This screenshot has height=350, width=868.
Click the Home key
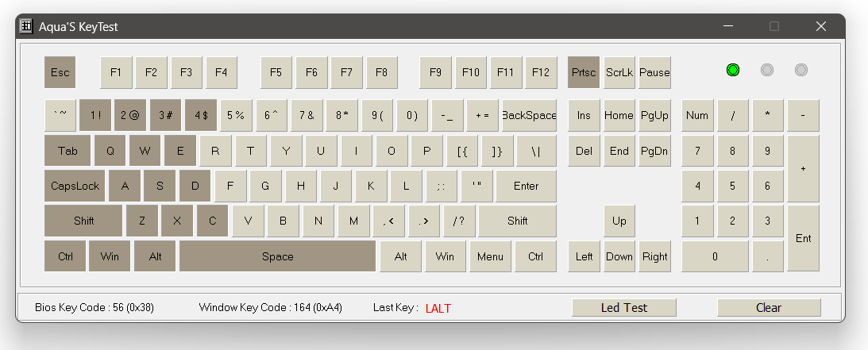[x=619, y=115]
